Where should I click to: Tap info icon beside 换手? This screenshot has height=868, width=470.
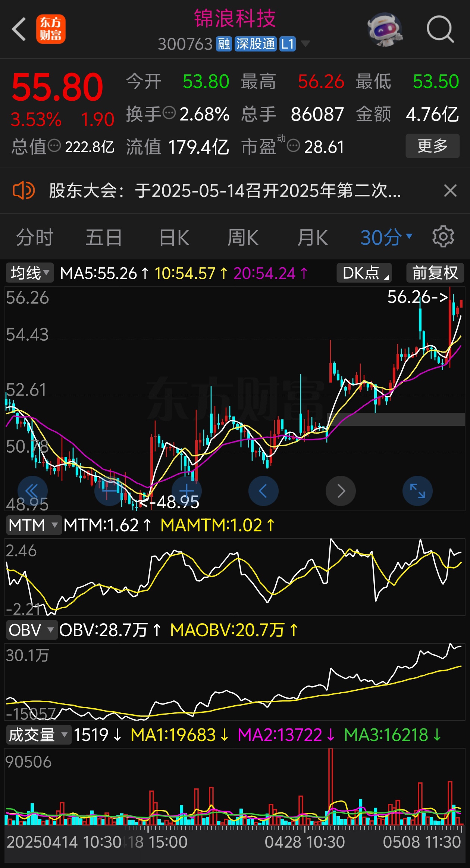coord(169,112)
